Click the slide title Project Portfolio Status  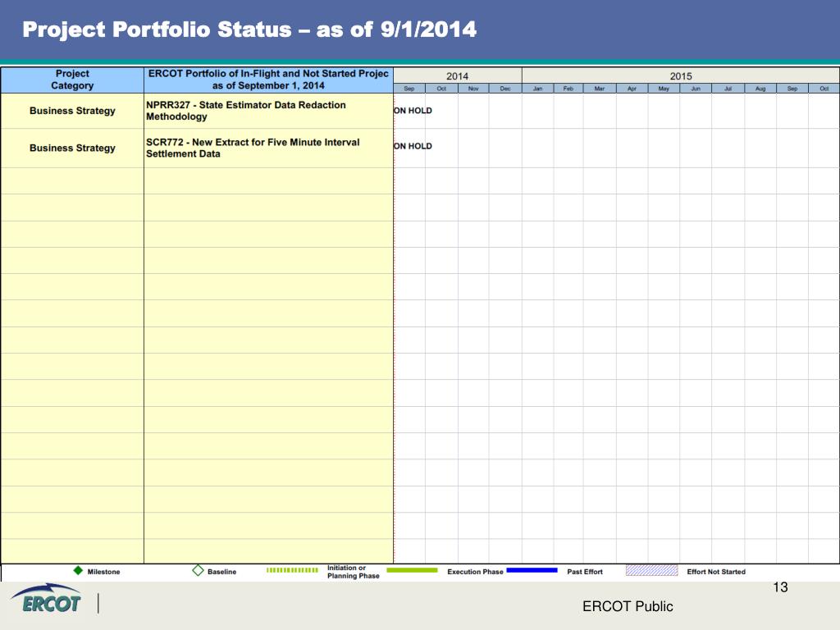point(249,29)
